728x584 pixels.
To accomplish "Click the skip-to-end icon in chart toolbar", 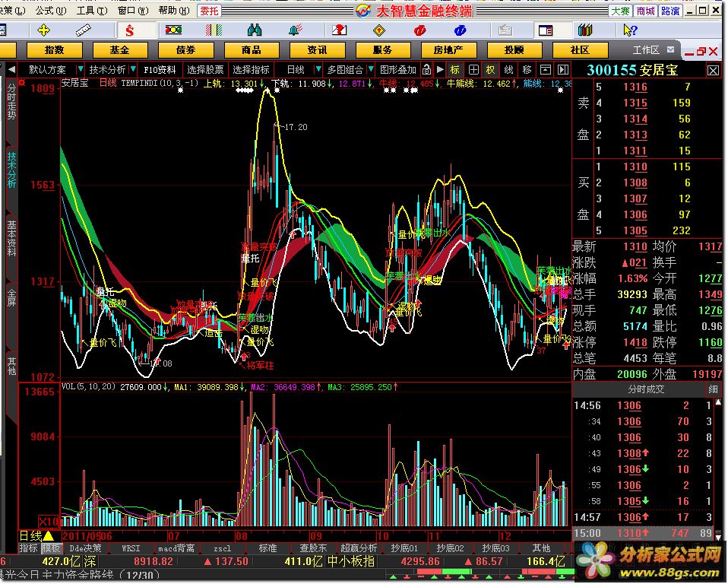I will point(563,70).
